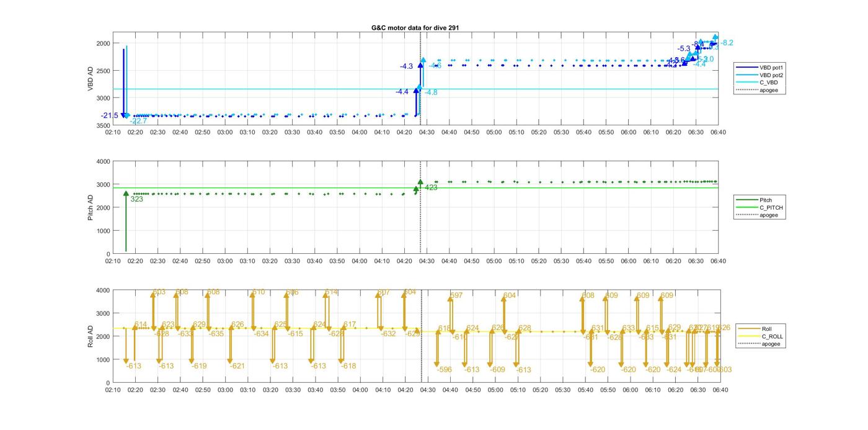Click the "323" pitch data label
The height and width of the screenshot is (430, 868).
pos(137,199)
